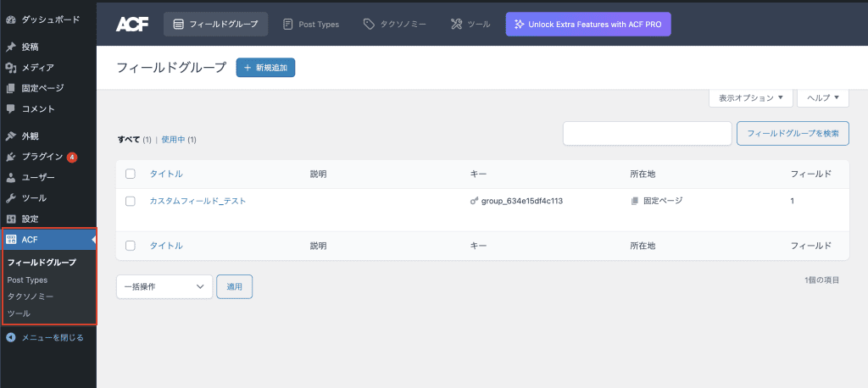
Task: Click the collapse menu arrow icon
Action: 10,337
